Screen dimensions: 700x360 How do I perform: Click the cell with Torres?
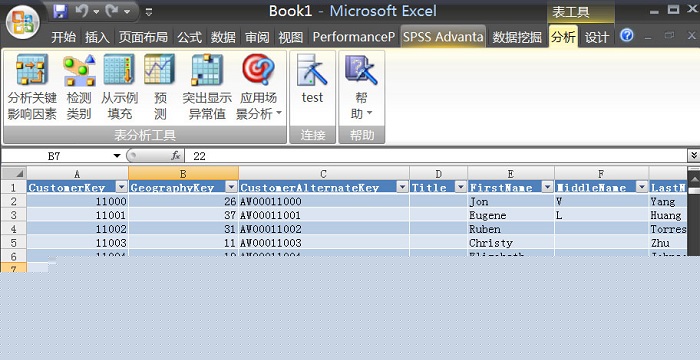click(x=668, y=229)
